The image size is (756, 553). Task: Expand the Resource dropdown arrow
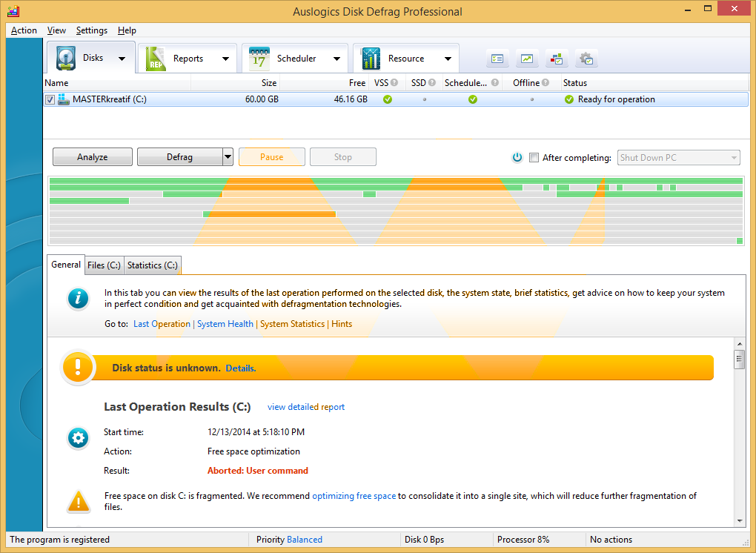448,59
